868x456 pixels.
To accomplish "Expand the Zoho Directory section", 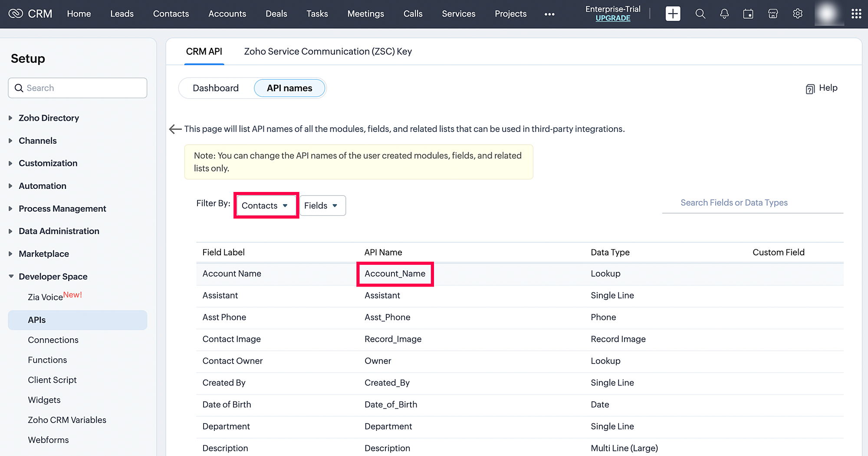I will click(49, 118).
